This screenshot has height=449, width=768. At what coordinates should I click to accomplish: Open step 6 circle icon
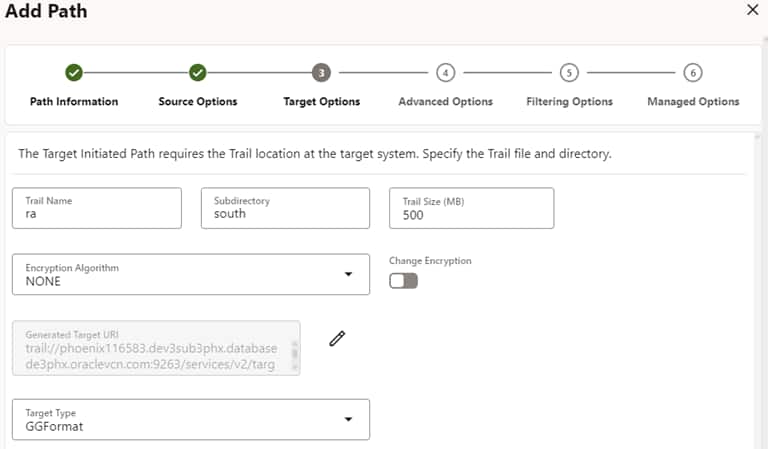coord(693,72)
